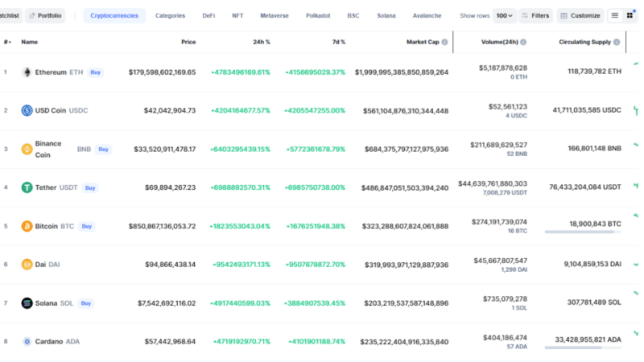Click Buy next to Ethereum ETH
The width and height of the screenshot is (644, 362).
(95, 72)
